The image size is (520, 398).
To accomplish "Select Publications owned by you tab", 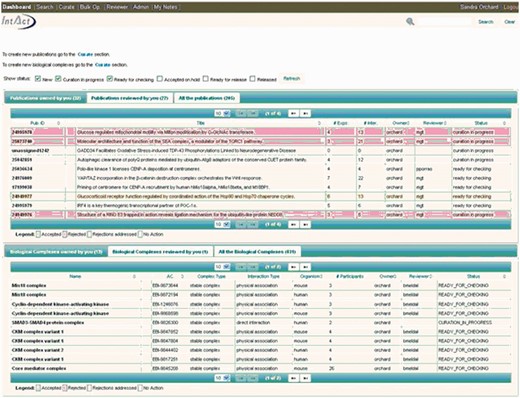I will (x=45, y=98).
